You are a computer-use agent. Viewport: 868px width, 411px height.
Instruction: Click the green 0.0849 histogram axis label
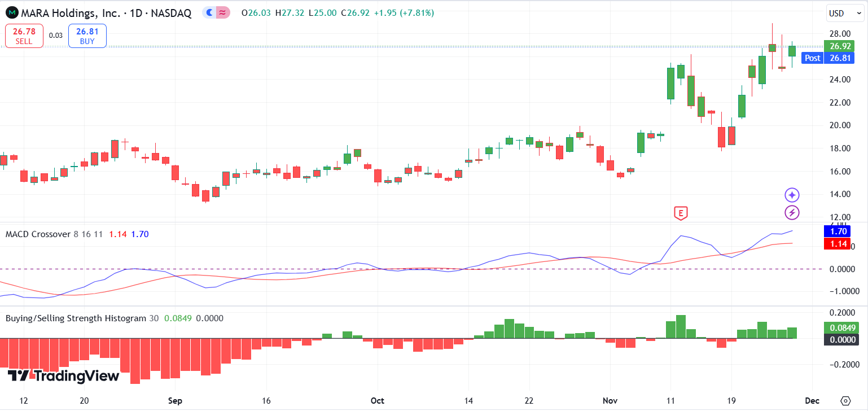(x=841, y=328)
